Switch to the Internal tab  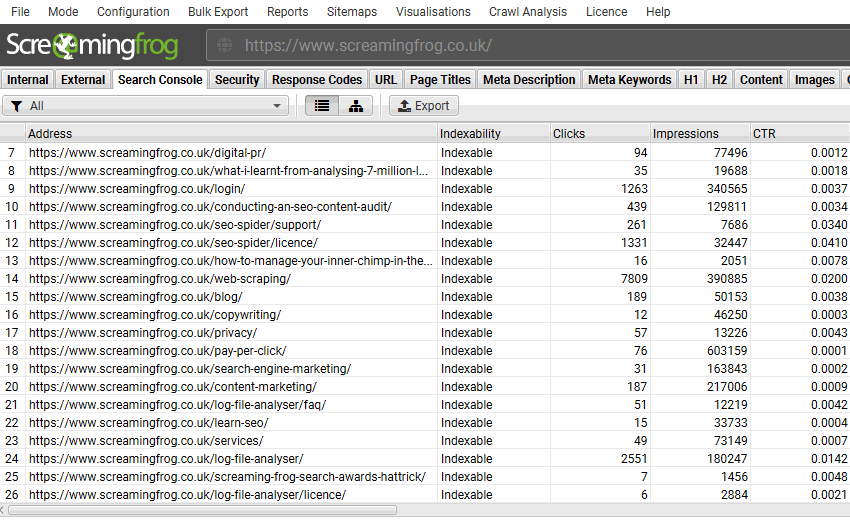click(x=28, y=80)
